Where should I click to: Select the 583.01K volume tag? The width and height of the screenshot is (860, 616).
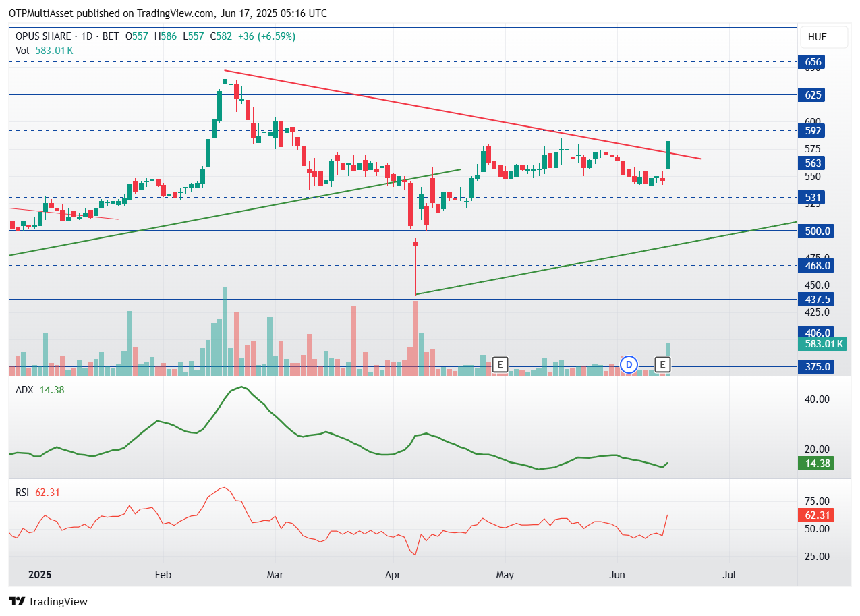click(822, 344)
